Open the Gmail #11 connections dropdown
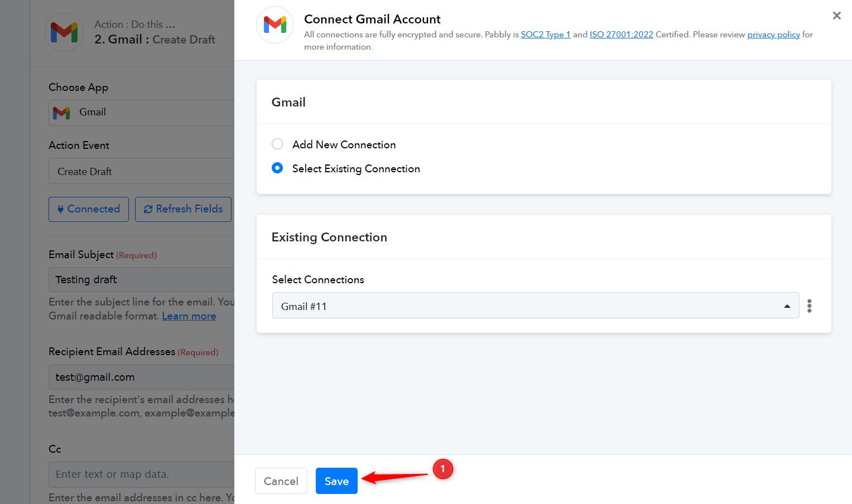Screen dimensions: 852x504 536,306
